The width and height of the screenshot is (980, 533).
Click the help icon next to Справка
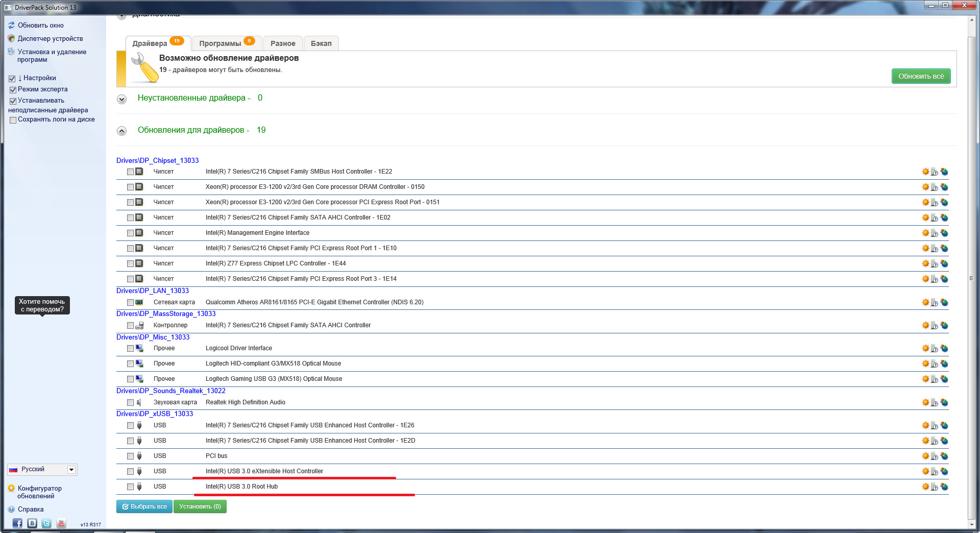(11, 510)
